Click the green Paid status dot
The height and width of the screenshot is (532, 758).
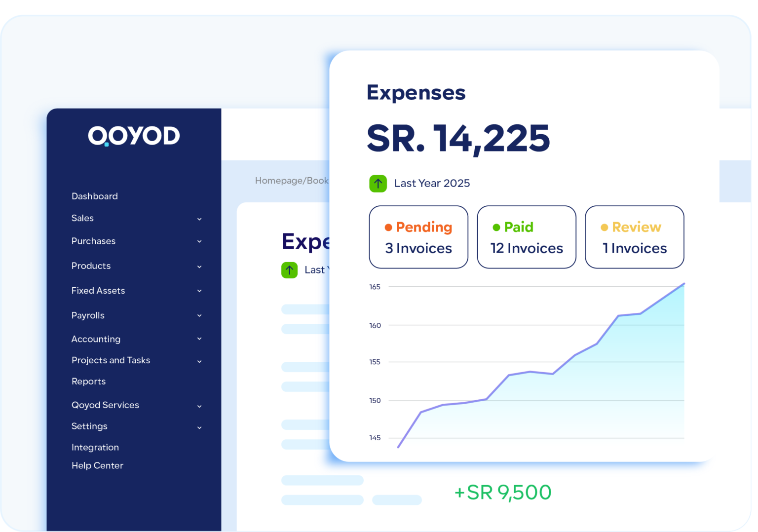(x=496, y=228)
